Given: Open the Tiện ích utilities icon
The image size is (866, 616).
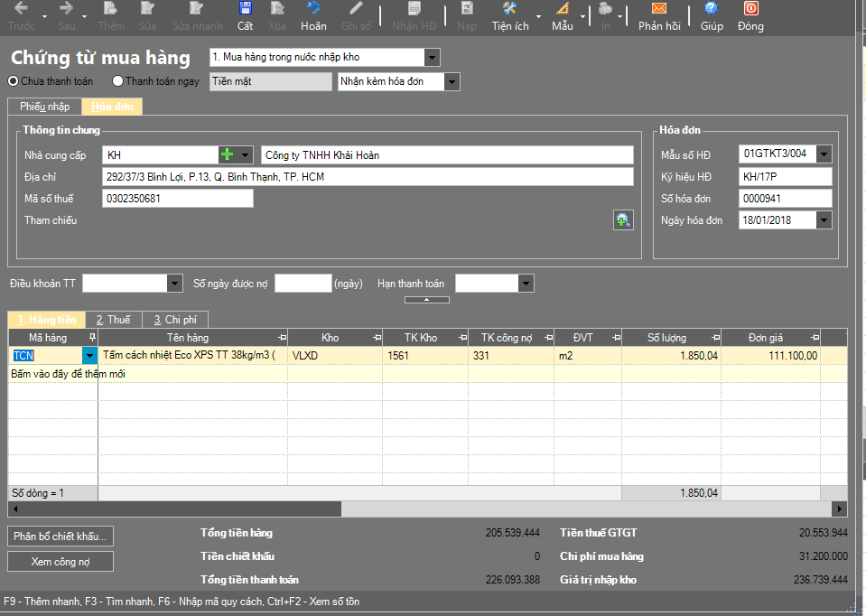Looking at the screenshot, I should pyautogui.click(x=509, y=8).
